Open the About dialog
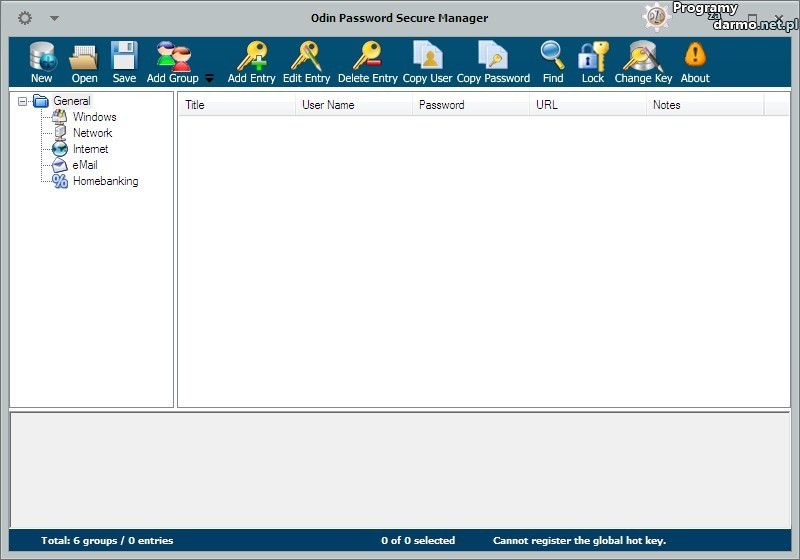Image resolution: width=800 pixels, height=560 pixels. tap(695, 58)
